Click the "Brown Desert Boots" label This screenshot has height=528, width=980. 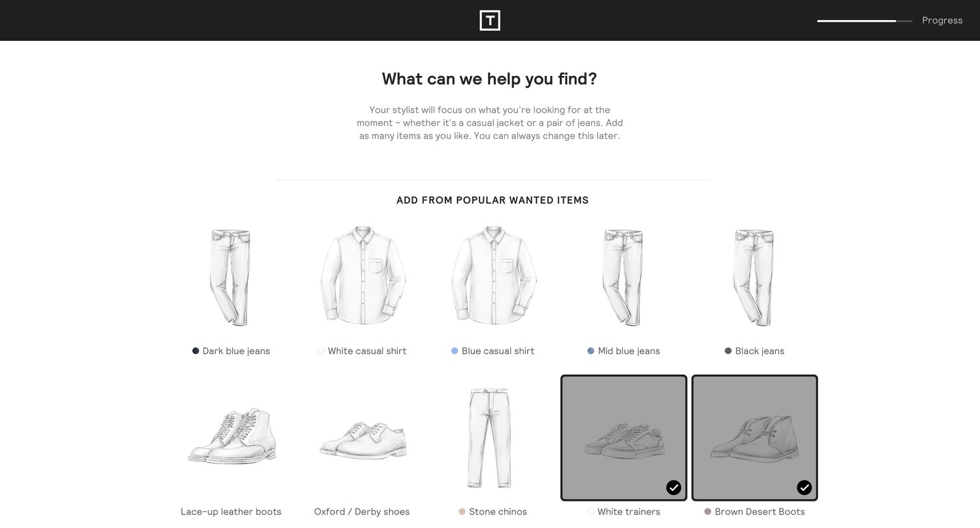[x=760, y=512]
